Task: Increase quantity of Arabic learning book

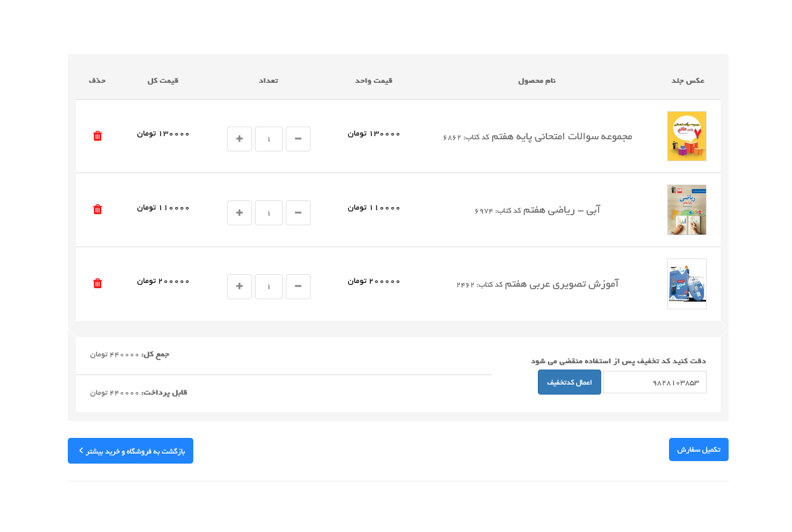Action: [x=239, y=287]
